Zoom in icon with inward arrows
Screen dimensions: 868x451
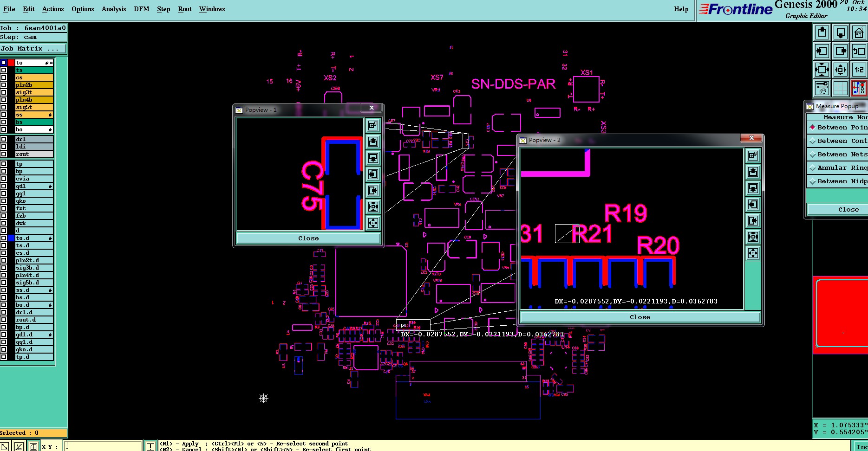click(x=822, y=70)
